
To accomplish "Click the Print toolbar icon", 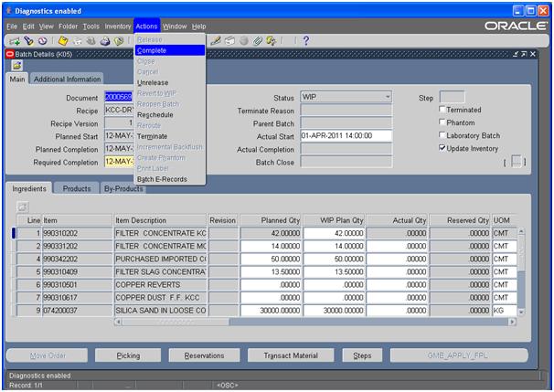I will click(104, 41).
